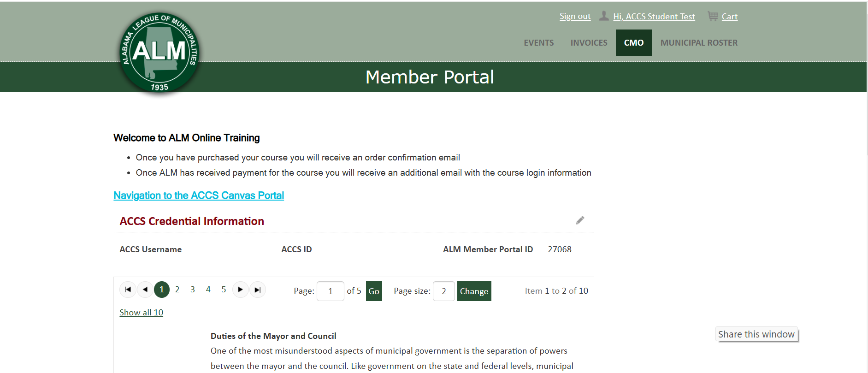Viewport: 868px width, 373px height.
Task: Click the Change page size button
Action: pyautogui.click(x=474, y=291)
